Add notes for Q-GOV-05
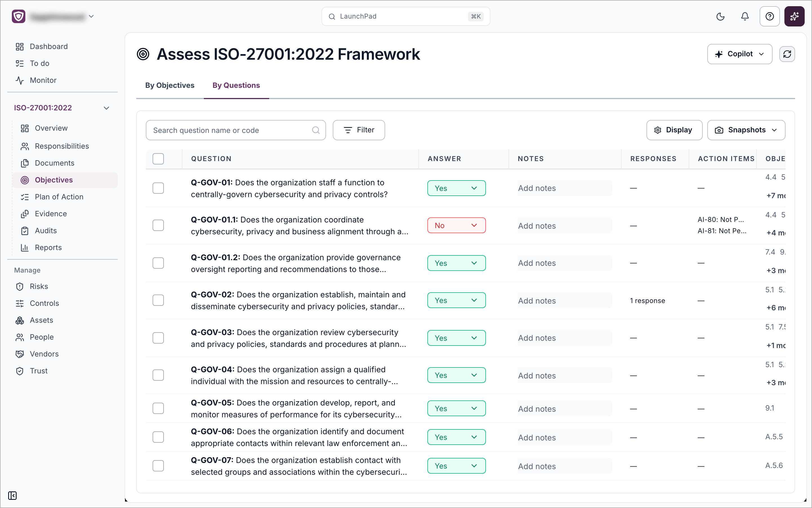Viewport: 812px width, 508px height. (x=565, y=409)
